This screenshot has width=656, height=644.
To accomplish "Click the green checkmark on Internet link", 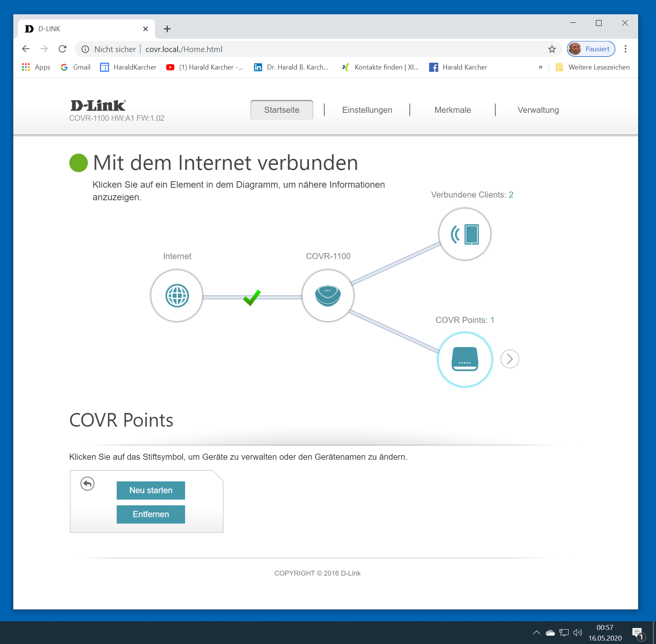I will pyautogui.click(x=252, y=297).
